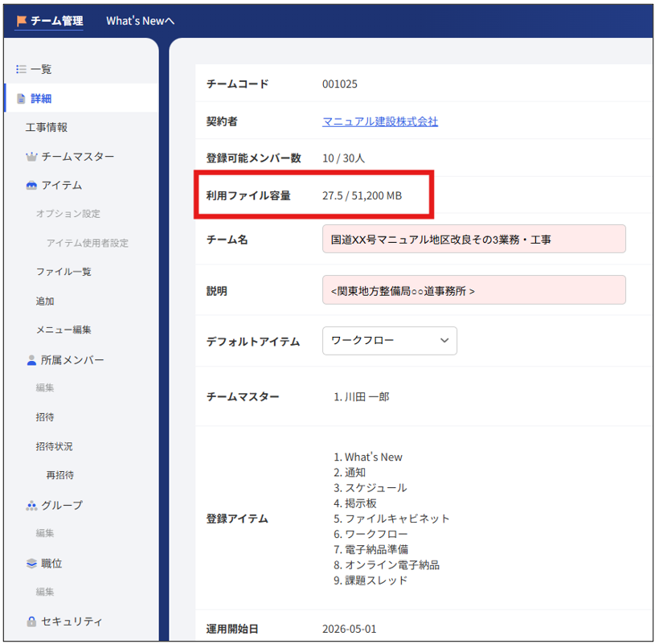Click member count 10 / 30人

point(343,158)
